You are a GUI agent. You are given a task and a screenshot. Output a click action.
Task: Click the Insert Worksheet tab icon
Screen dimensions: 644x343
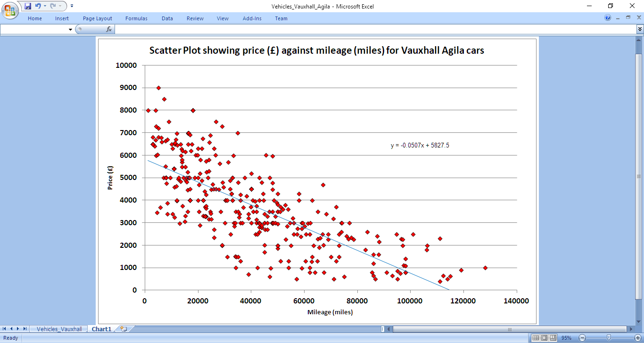coord(124,329)
